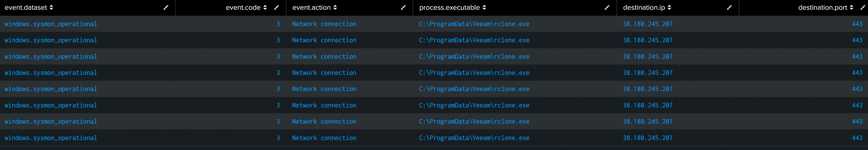
Task: Open windows.sysmon_operational link in first row
Action: click(51, 24)
